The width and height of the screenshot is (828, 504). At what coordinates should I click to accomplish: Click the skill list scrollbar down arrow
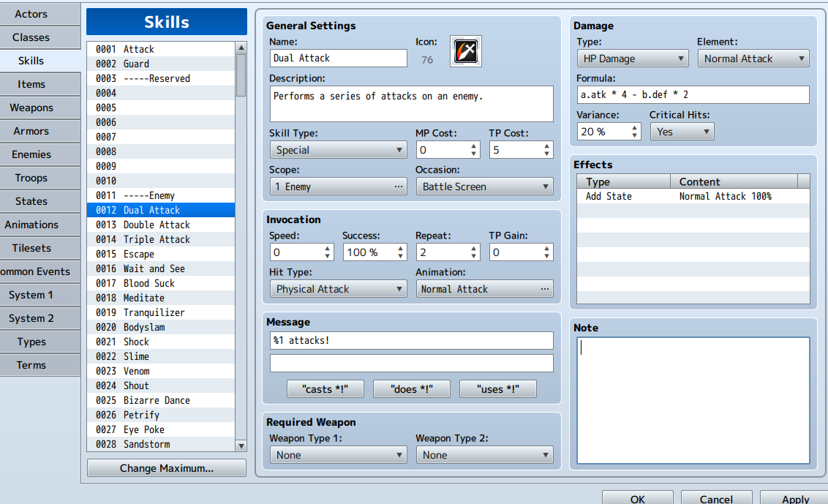(x=241, y=445)
